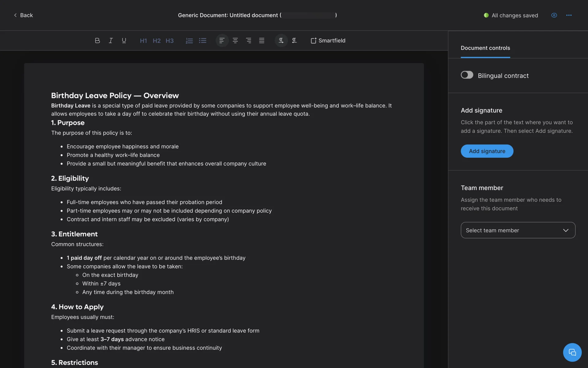Apply underline formatting

124,40
